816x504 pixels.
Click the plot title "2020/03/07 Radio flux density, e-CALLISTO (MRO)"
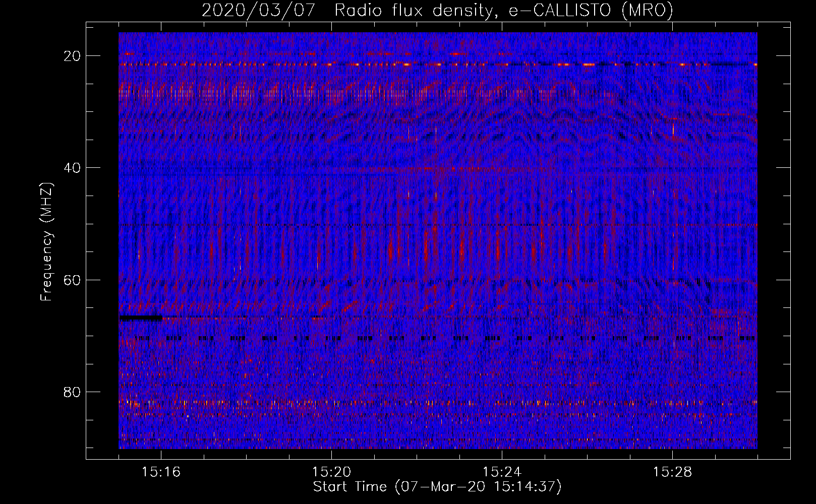(437, 10)
